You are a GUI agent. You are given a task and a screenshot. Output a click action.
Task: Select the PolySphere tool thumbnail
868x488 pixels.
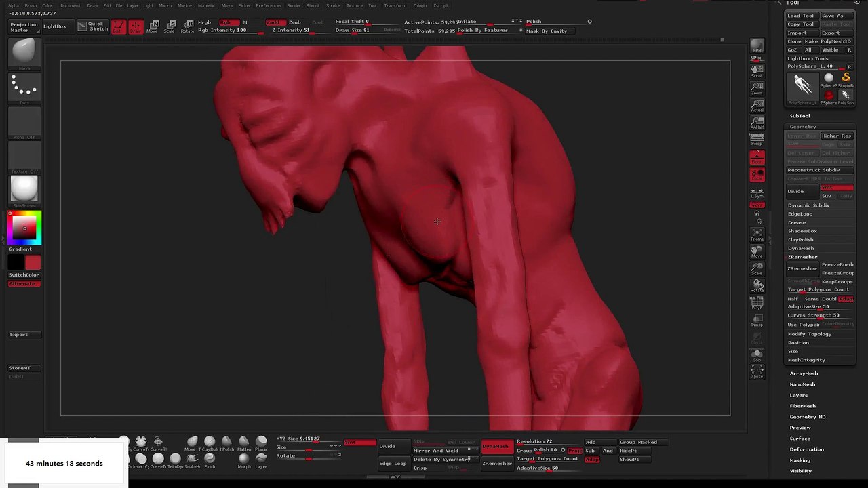coord(802,87)
